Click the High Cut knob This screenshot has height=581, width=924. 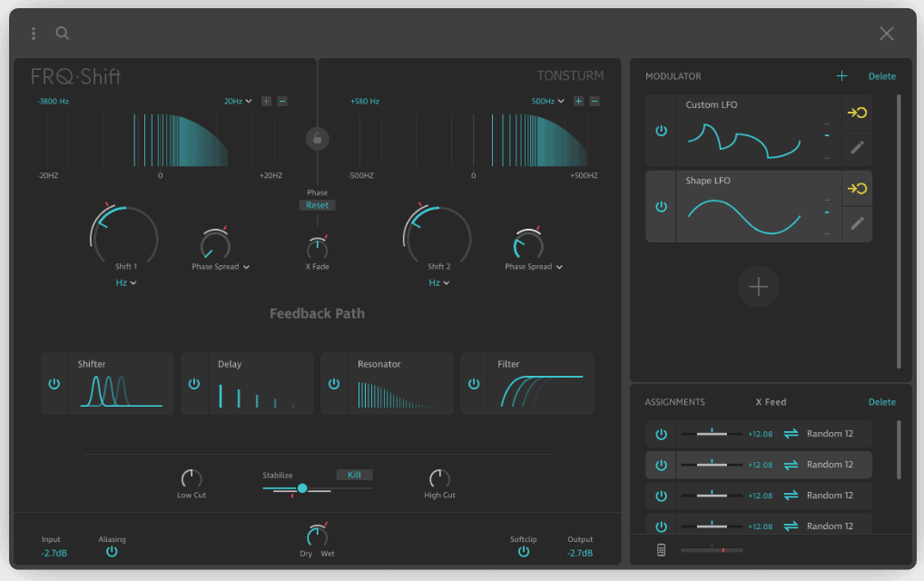pyautogui.click(x=439, y=478)
